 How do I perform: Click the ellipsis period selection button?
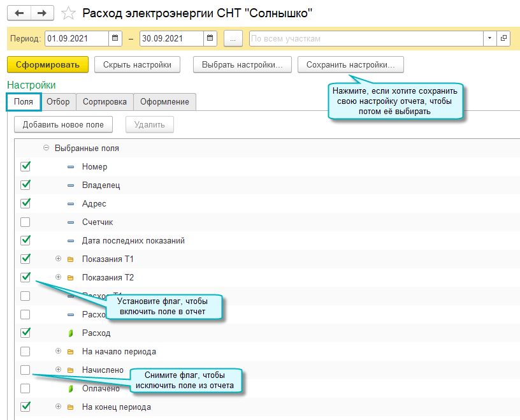click(x=233, y=39)
